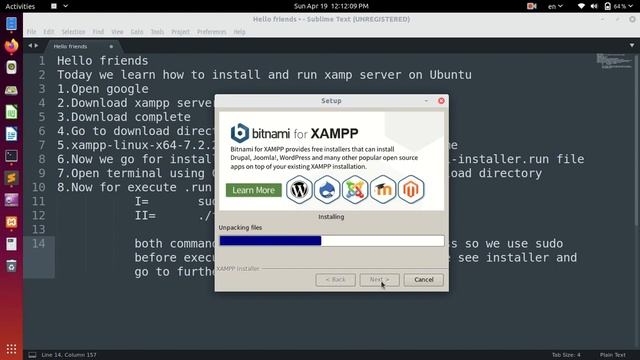Open the Project menu in Sublime Text
640x360 pixels.
[x=180, y=32]
